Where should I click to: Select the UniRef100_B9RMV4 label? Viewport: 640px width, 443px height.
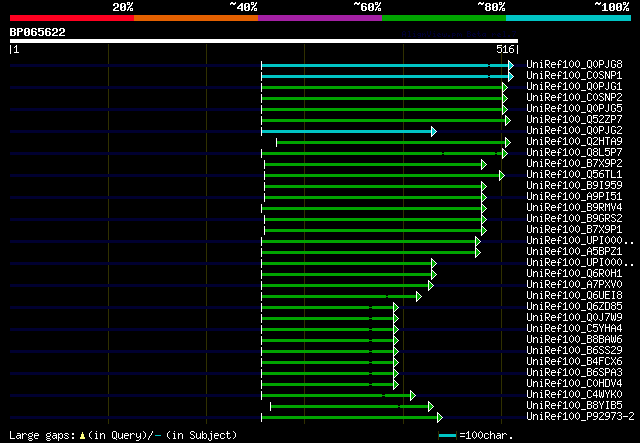[x=574, y=207]
